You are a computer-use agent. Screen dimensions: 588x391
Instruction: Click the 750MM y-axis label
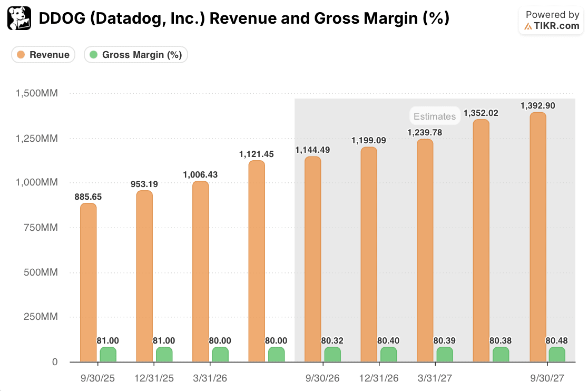(41, 228)
